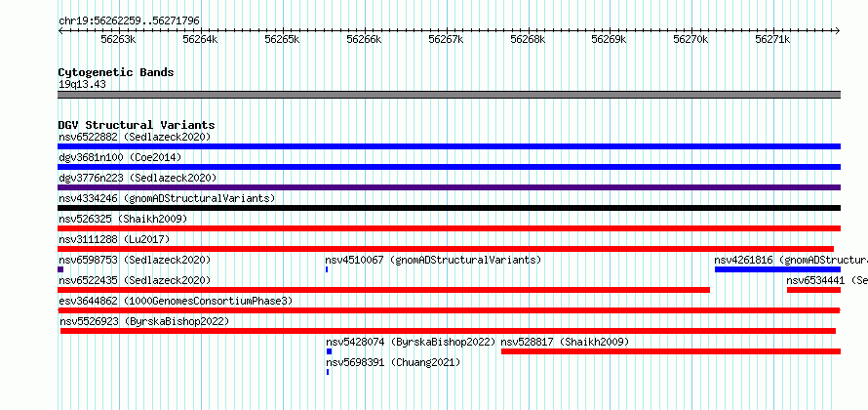868x410 pixels.
Task: Open variant dgv3681n100 (Coe2014) label
Action: (120, 157)
